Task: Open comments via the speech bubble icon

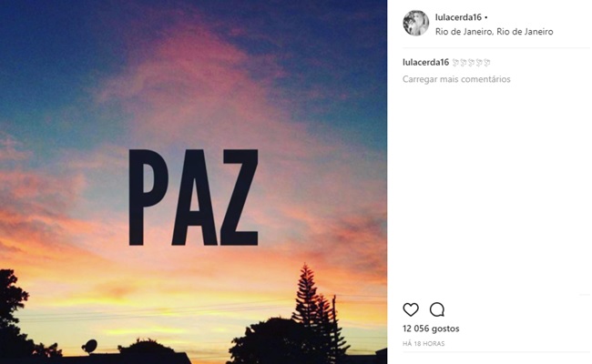Action: click(x=436, y=309)
